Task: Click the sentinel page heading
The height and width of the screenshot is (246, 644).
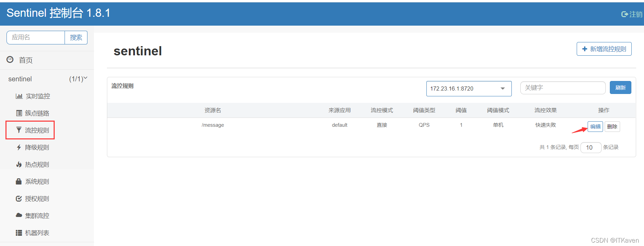Action: click(x=138, y=51)
